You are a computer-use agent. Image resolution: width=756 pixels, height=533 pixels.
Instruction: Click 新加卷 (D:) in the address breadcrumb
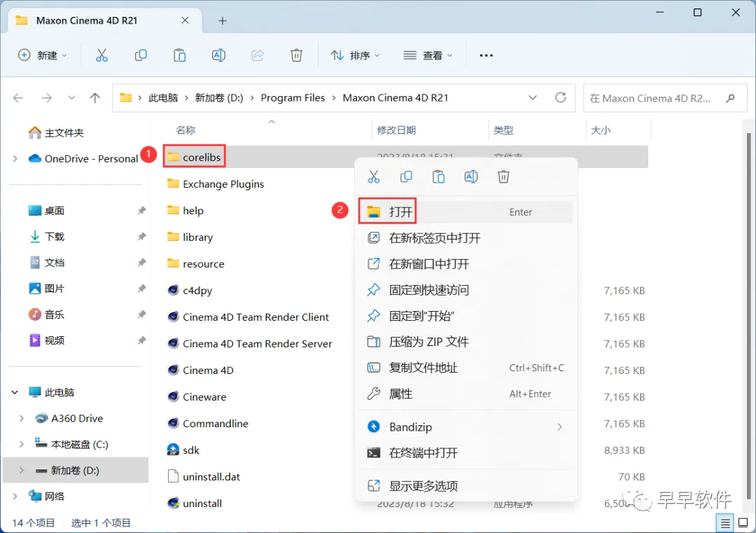pos(219,98)
